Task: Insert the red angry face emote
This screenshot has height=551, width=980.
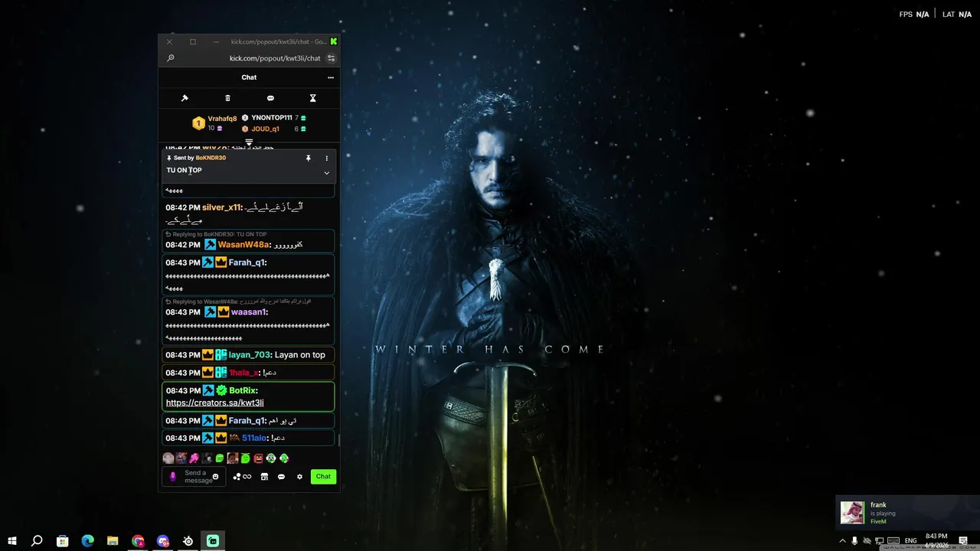Action: point(258,458)
